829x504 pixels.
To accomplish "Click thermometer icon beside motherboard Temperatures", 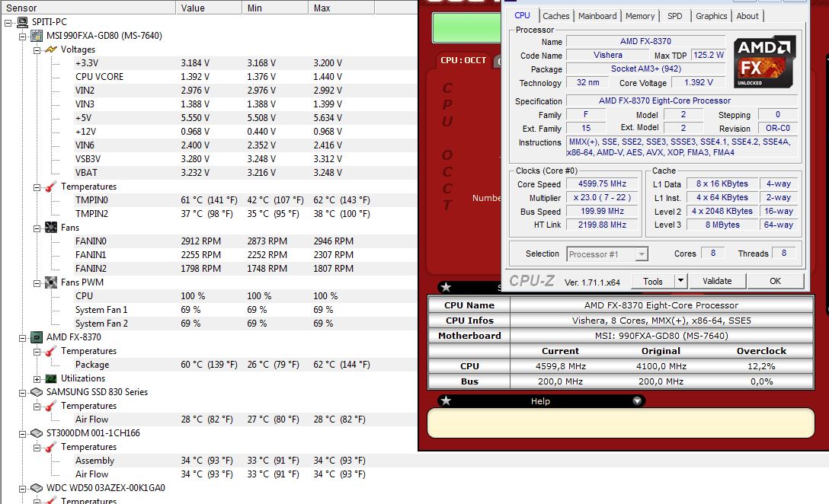I will coord(51,187).
